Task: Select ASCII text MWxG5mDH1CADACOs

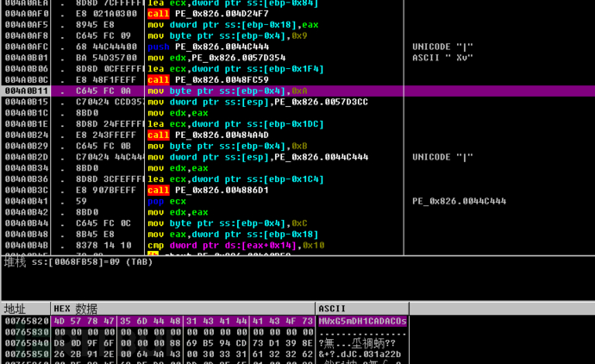Action: coord(362,321)
